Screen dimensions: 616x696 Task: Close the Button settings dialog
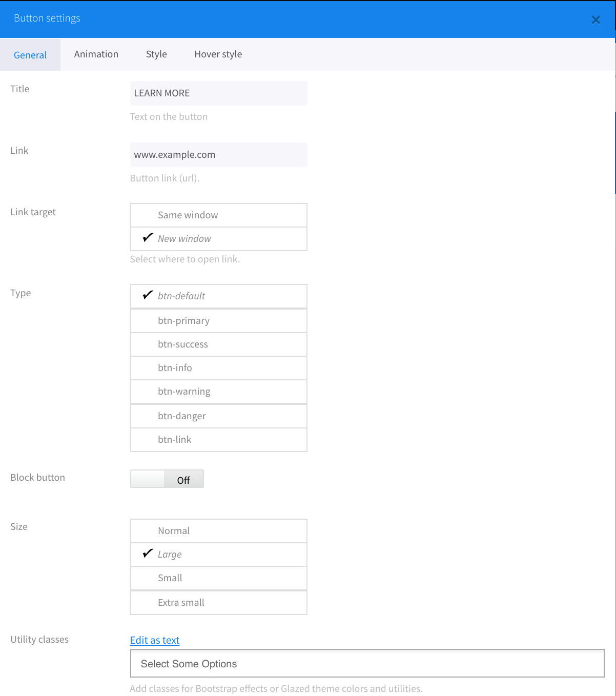coord(596,20)
